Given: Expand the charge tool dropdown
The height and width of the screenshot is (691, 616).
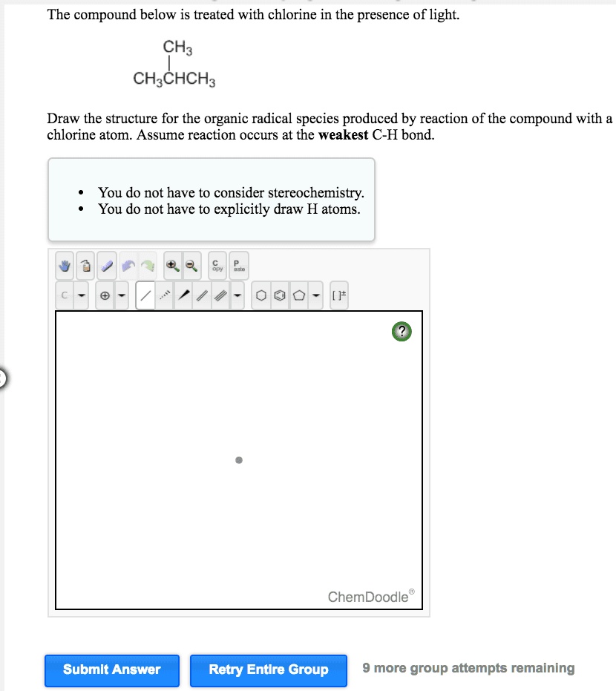Looking at the screenshot, I should tap(121, 295).
